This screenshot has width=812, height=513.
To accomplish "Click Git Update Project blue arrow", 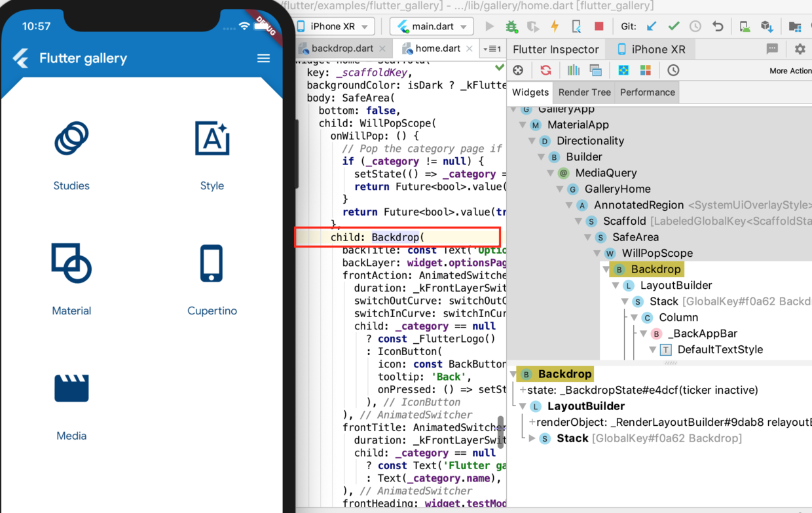I will pyautogui.click(x=651, y=26).
